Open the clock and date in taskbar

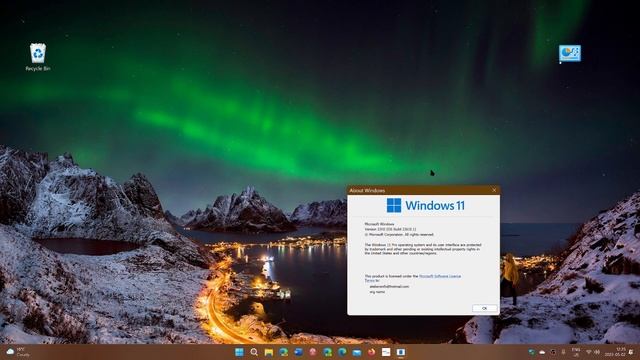(615, 352)
